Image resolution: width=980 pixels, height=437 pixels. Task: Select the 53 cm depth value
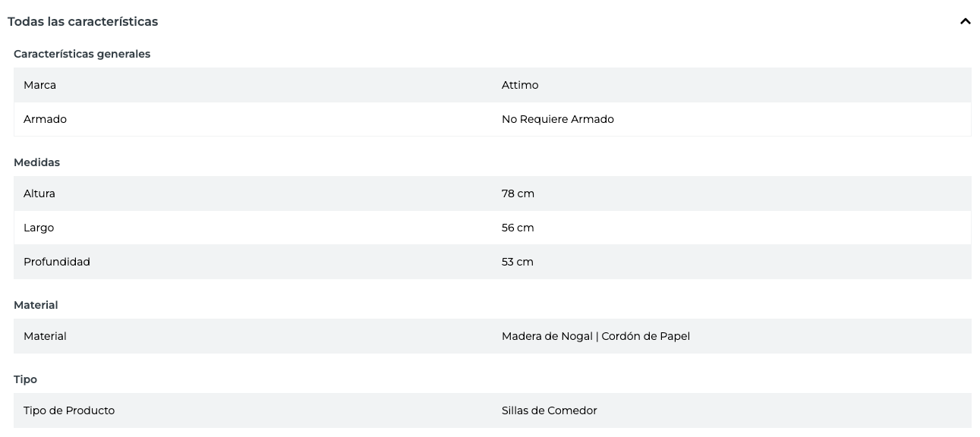tap(518, 262)
